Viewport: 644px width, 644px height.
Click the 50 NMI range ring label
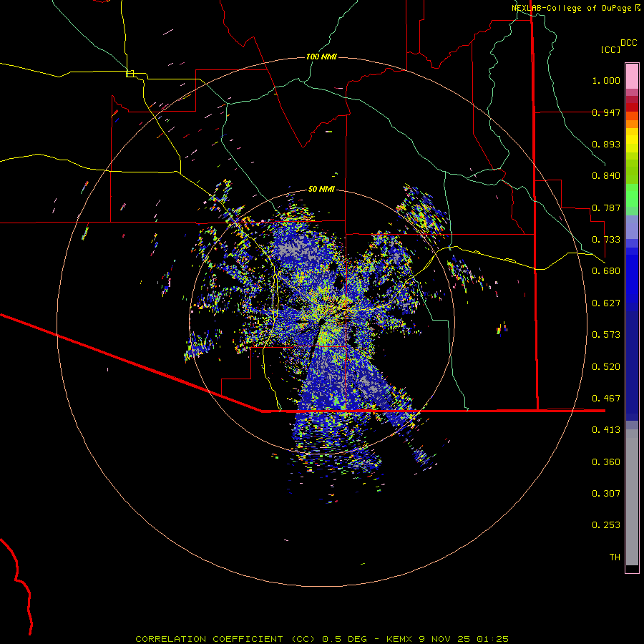tap(321, 189)
